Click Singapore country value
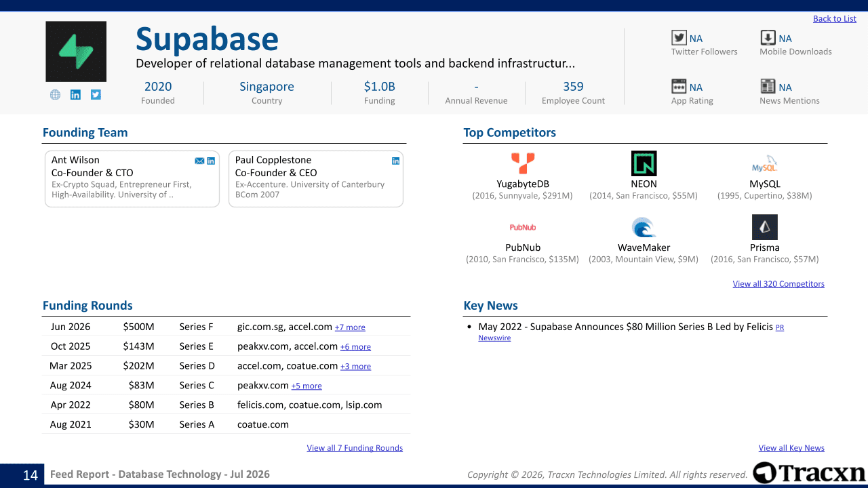The width and height of the screenshot is (868, 488). point(267,87)
